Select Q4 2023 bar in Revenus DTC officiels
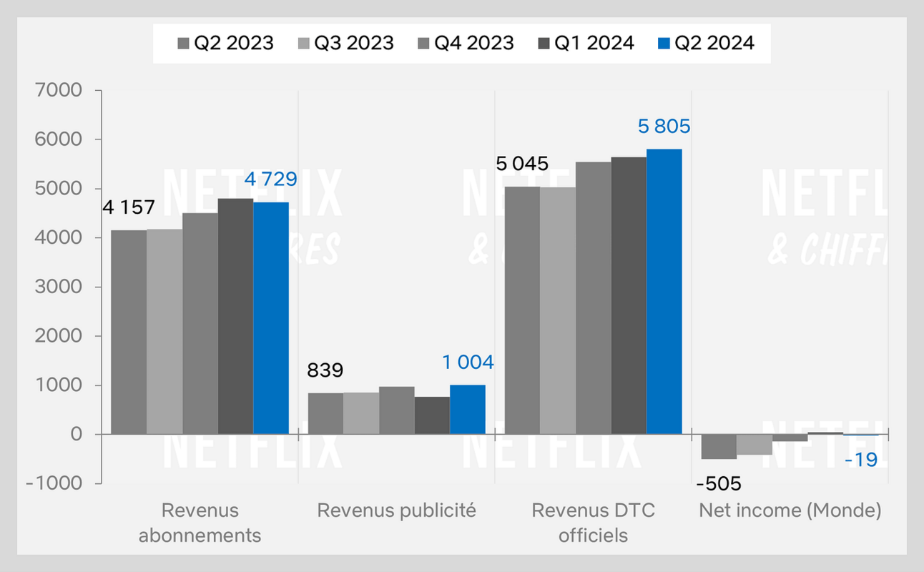The image size is (924, 572). (593, 298)
